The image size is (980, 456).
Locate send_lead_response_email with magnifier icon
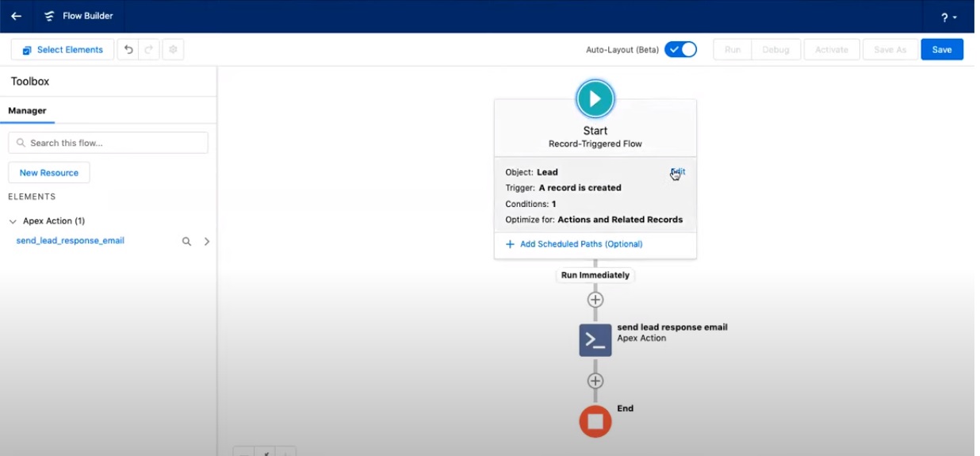pyautogui.click(x=186, y=241)
